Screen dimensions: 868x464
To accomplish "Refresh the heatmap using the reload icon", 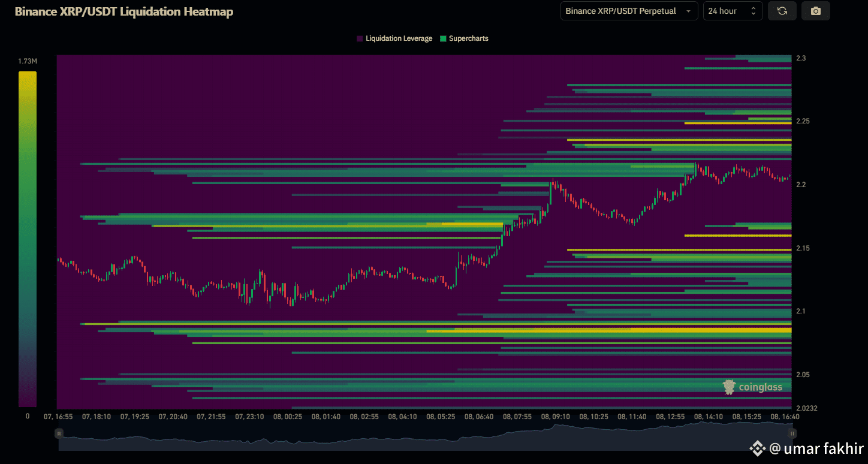I will (782, 10).
